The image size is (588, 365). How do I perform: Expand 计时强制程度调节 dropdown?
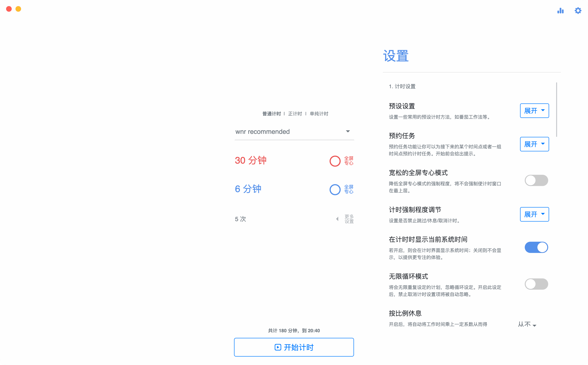click(x=534, y=214)
